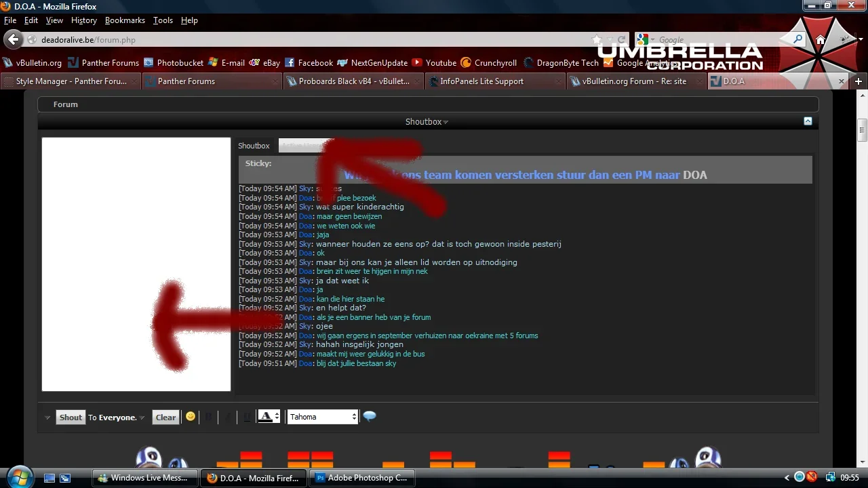868x488 pixels.
Task: Open the Bookmarks menu
Action: [x=125, y=20]
